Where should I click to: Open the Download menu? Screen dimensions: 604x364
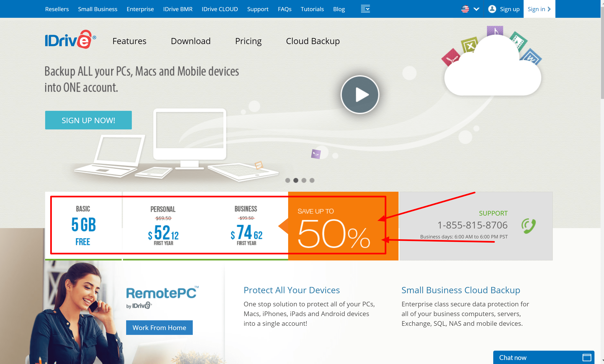(x=191, y=41)
